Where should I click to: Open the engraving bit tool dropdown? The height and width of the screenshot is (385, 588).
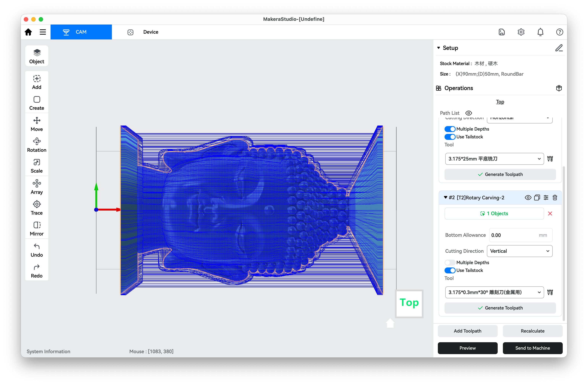click(494, 292)
